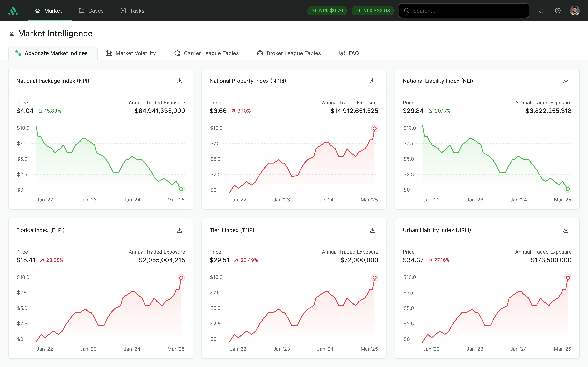Open Cases in the top navigation
The height and width of the screenshot is (367, 588).
coord(91,11)
